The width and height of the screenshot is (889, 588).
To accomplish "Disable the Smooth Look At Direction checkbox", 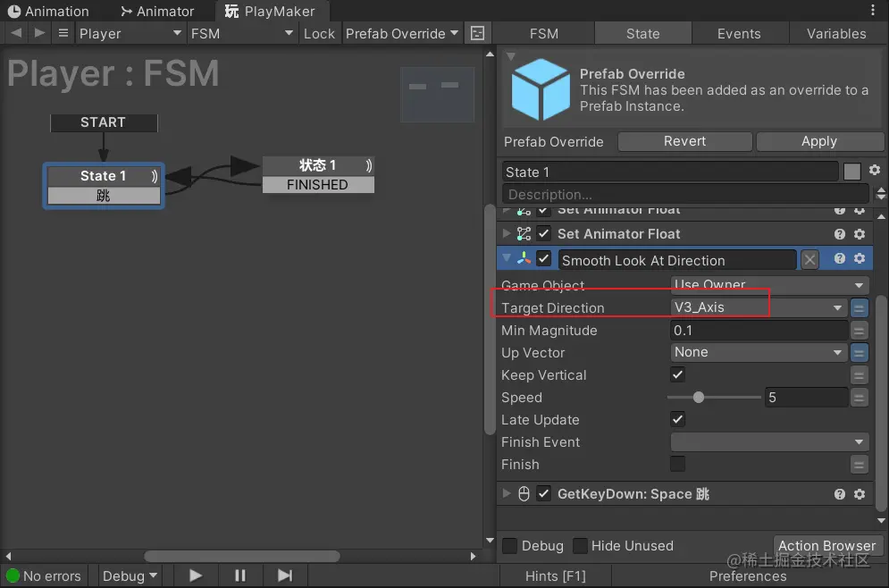I will 543,258.
